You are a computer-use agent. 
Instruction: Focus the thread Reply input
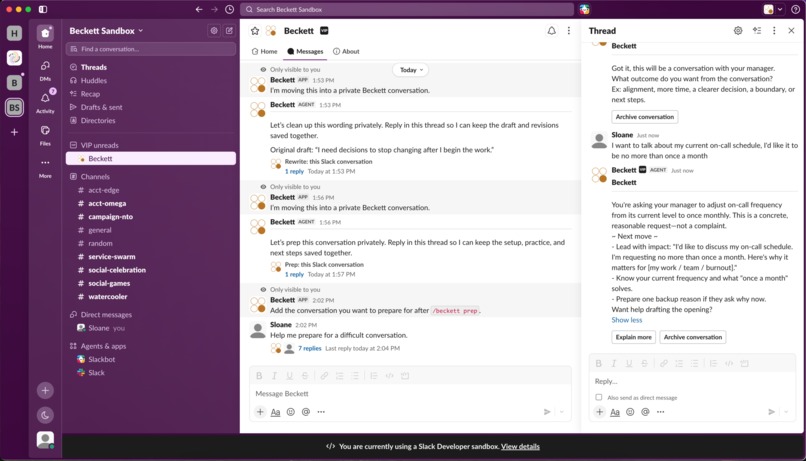click(x=692, y=381)
